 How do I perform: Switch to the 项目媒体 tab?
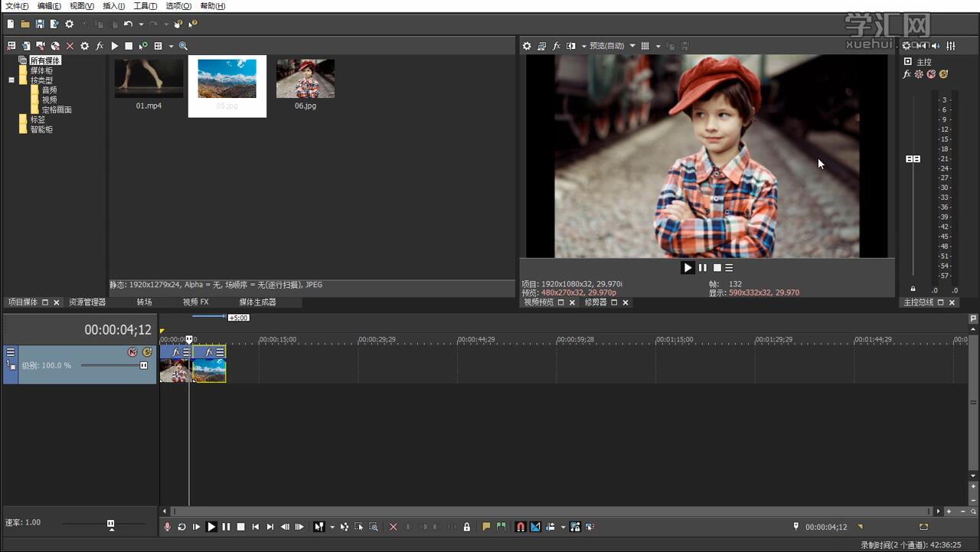coord(21,302)
